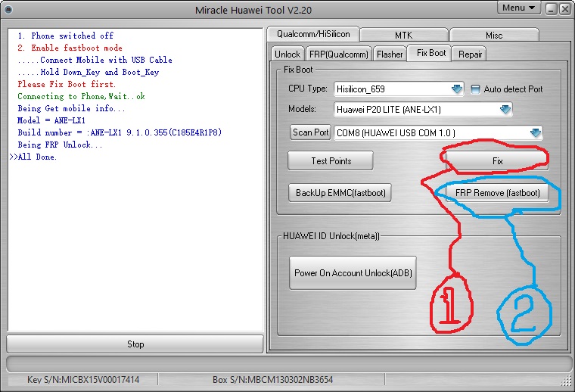Open the Repair sub-tab
This screenshot has width=575, height=392.
[x=470, y=54]
